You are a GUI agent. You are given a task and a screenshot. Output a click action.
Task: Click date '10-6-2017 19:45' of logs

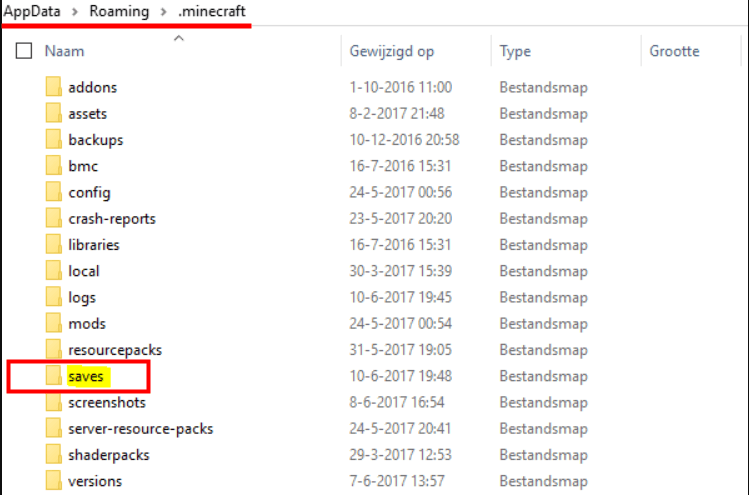[400, 298]
